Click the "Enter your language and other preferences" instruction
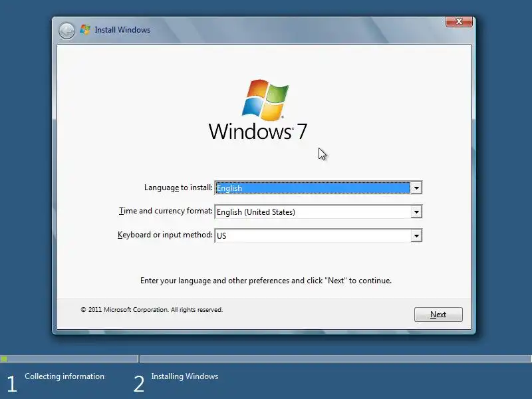532x399 pixels. (266, 281)
